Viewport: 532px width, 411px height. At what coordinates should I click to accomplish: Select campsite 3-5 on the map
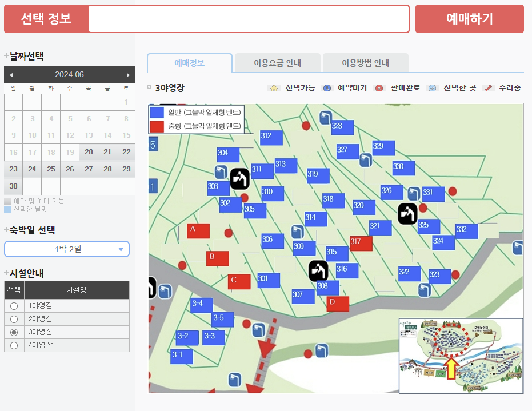pyautogui.click(x=223, y=320)
